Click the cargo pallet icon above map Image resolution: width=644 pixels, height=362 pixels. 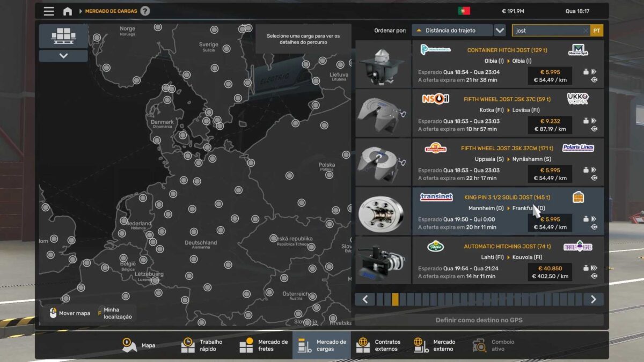click(x=63, y=36)
